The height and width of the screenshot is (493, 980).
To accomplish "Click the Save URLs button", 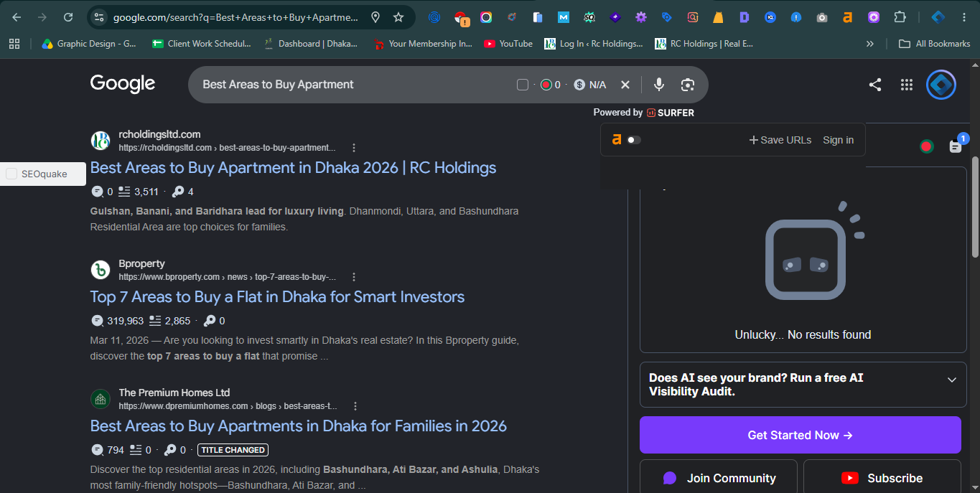I will 780,140.
